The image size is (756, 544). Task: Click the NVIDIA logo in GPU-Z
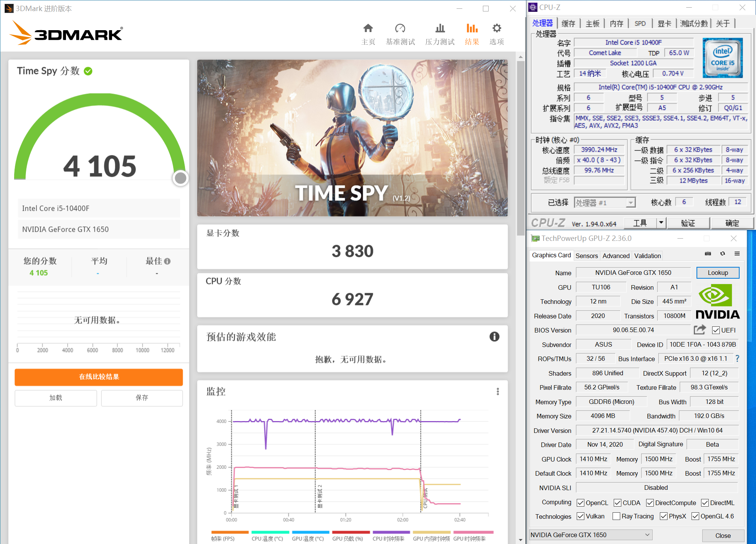[717, 302]
